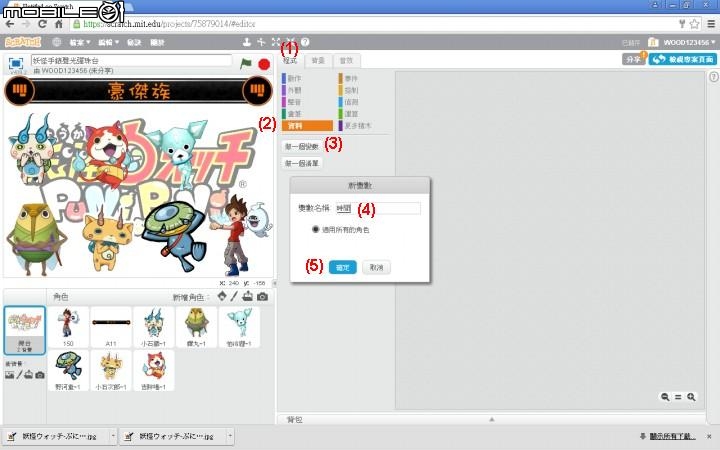This screenshot has width=720, height=450.
Task: Choose new sprite from library icon
Action: pyautogui.click(x=222, y=297)
